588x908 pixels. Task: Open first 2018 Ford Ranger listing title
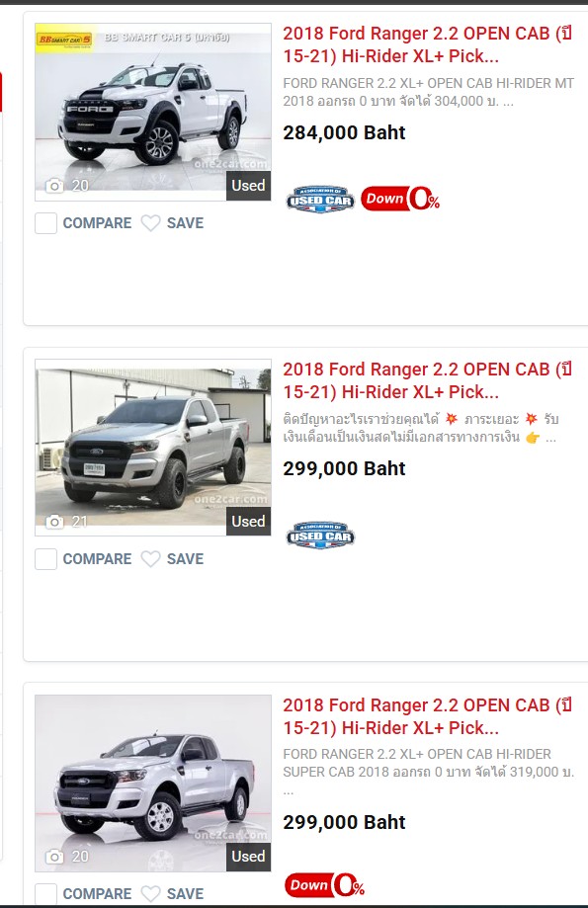click(428, 44)
